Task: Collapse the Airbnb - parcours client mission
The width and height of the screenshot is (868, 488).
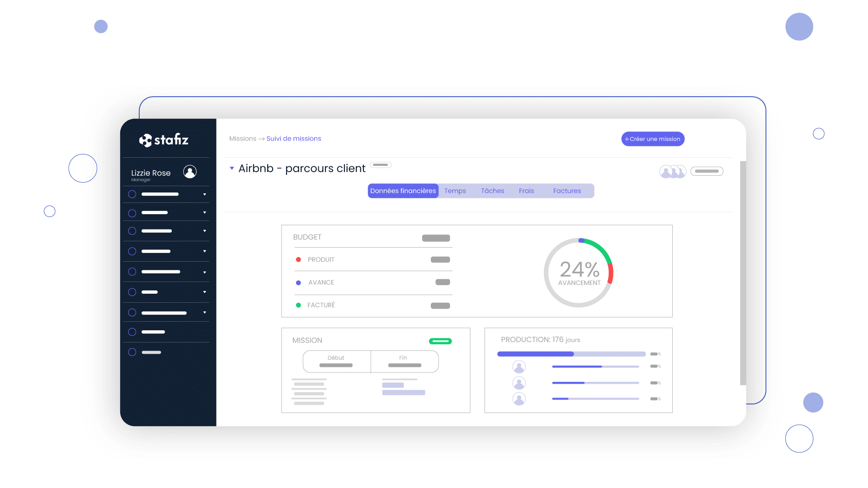Action: pos(232,168)
